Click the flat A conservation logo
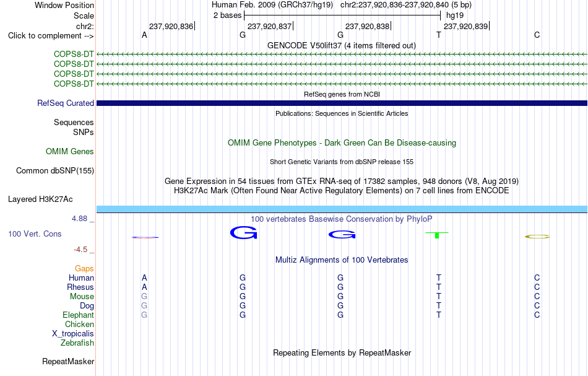The image size is (588, 376). (x=145, y=237)
